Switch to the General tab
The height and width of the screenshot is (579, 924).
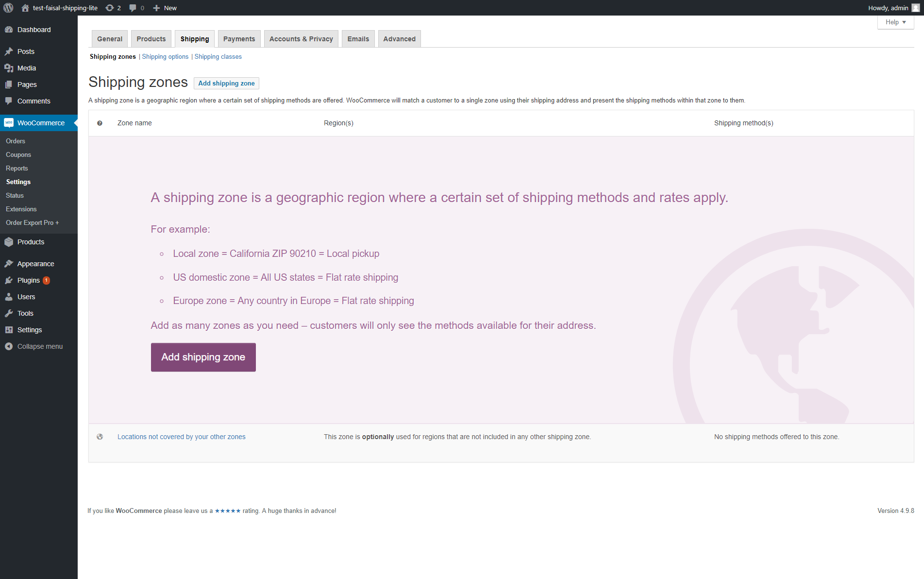click(110, 39)
